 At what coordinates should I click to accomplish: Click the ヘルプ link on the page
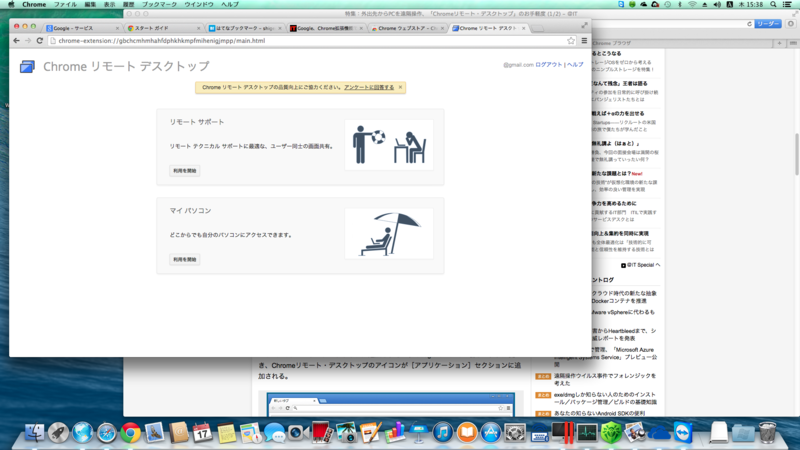(575, 65)
